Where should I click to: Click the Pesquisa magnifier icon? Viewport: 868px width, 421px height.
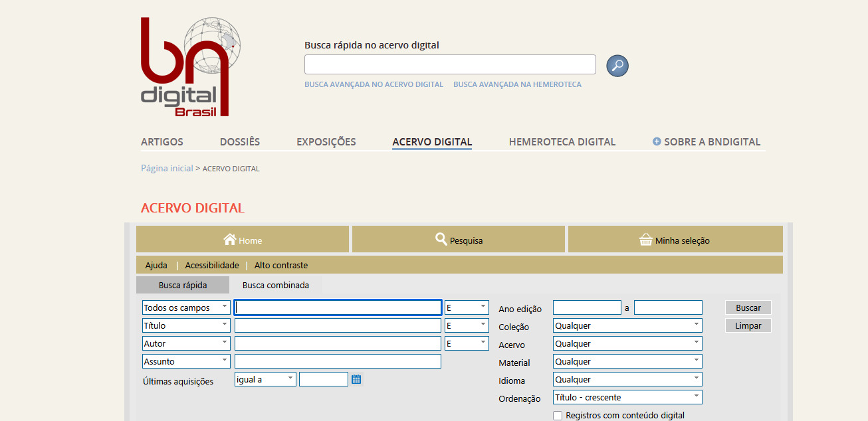[x=441, y=239]
